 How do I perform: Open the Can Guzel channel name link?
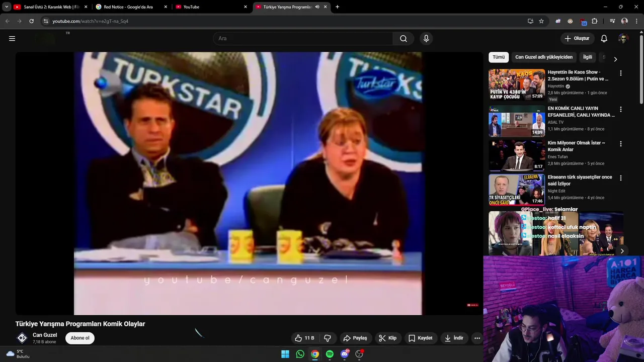45,335
